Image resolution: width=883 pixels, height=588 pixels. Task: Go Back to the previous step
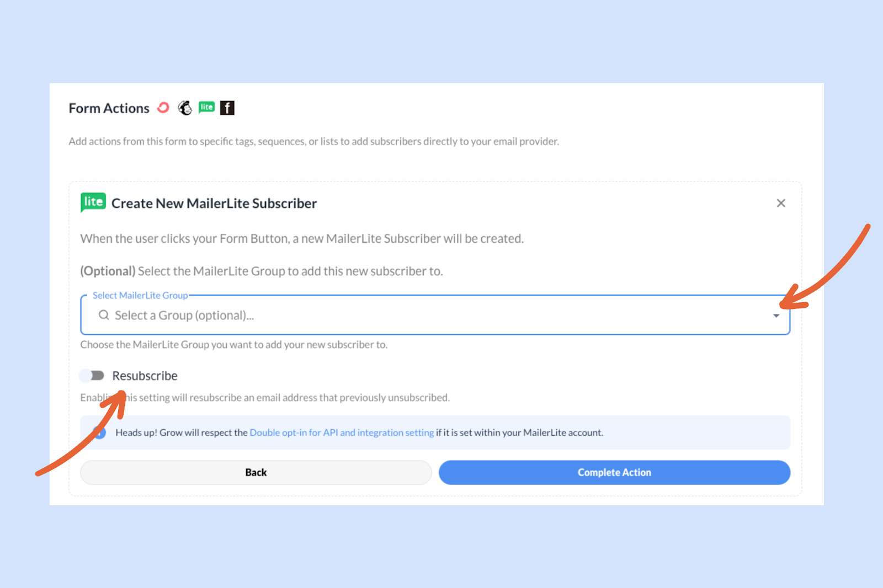click(x=256, y=473)
